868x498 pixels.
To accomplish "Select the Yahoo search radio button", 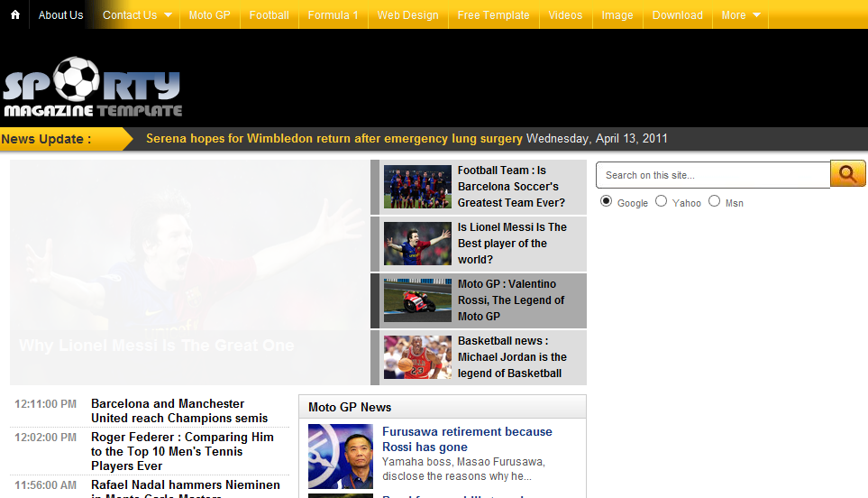I will [661, 201].
